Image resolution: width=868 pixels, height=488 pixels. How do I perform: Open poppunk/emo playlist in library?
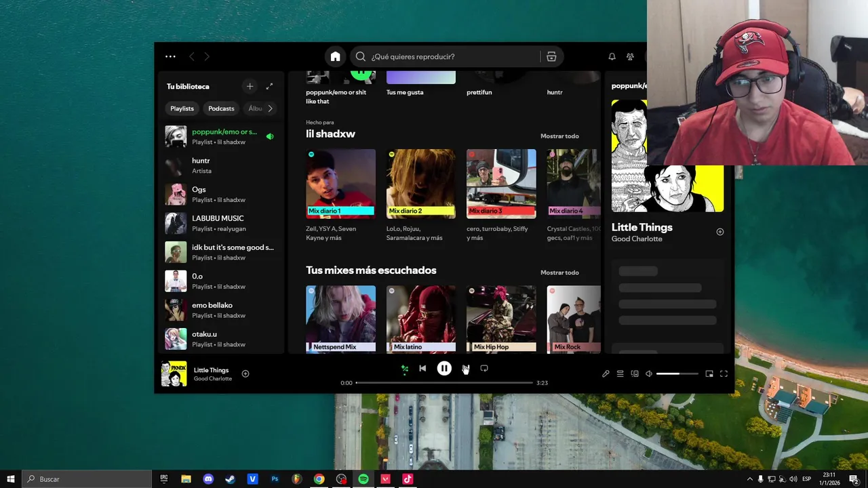[221, 136]
